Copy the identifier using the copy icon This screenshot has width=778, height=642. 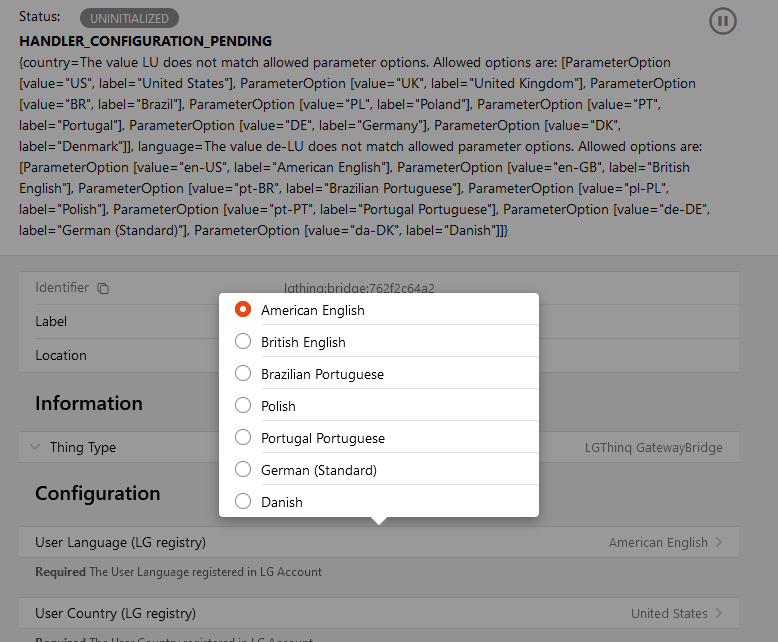(x=103, y=288)
